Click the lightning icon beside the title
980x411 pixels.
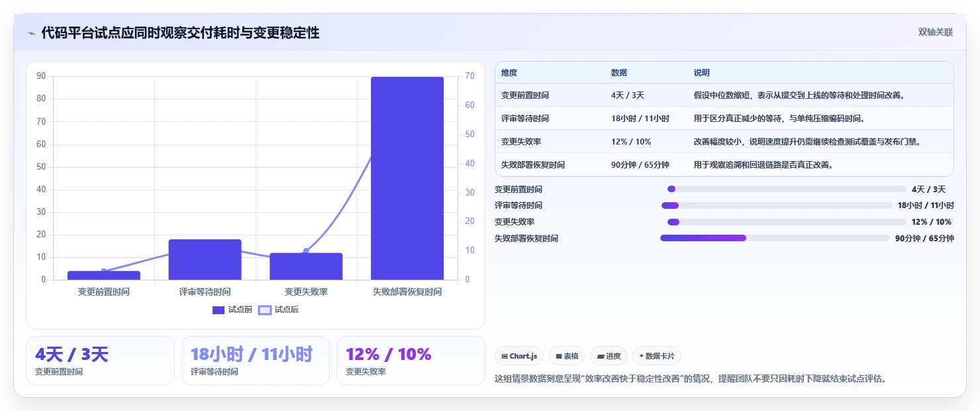click(x=31, y=33)
